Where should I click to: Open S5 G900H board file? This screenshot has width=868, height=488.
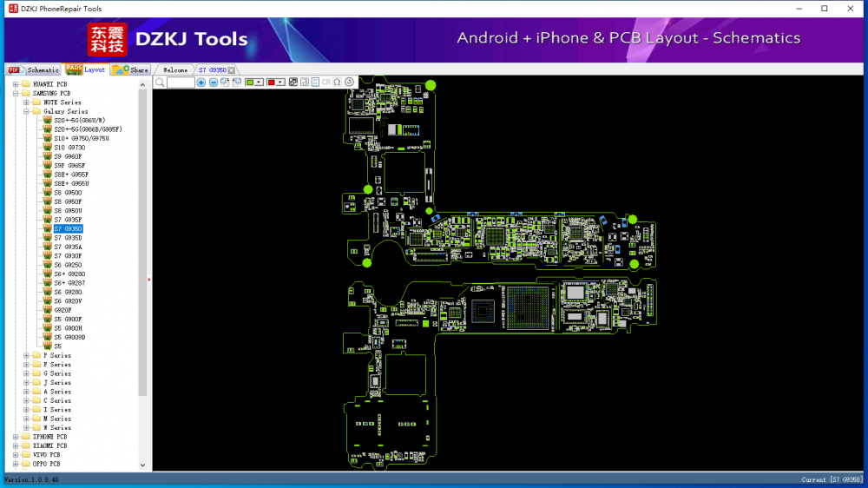click(x=68, y=328)
